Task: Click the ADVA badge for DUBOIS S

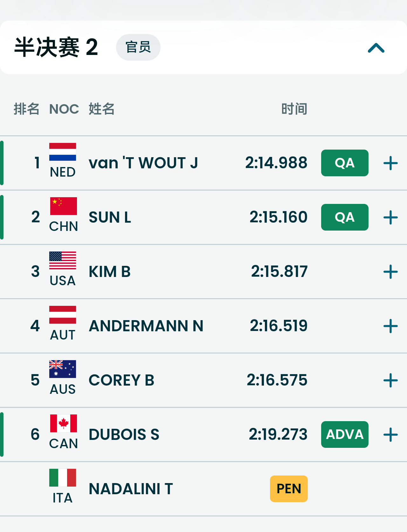Action: (x=345, y=434)
